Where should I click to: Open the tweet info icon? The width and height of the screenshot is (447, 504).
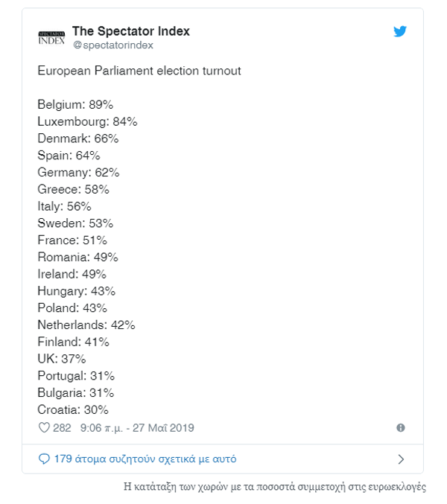point(401,428)
